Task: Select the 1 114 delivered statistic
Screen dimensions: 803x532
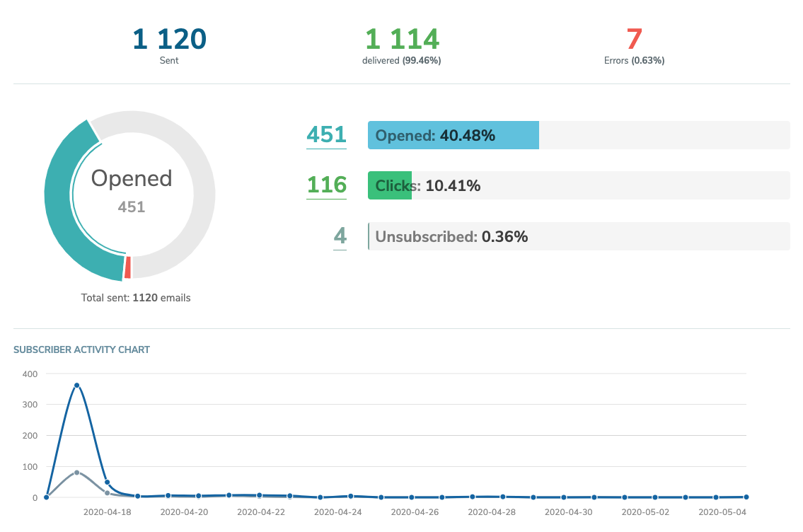Action: click(x=402, y=39)
